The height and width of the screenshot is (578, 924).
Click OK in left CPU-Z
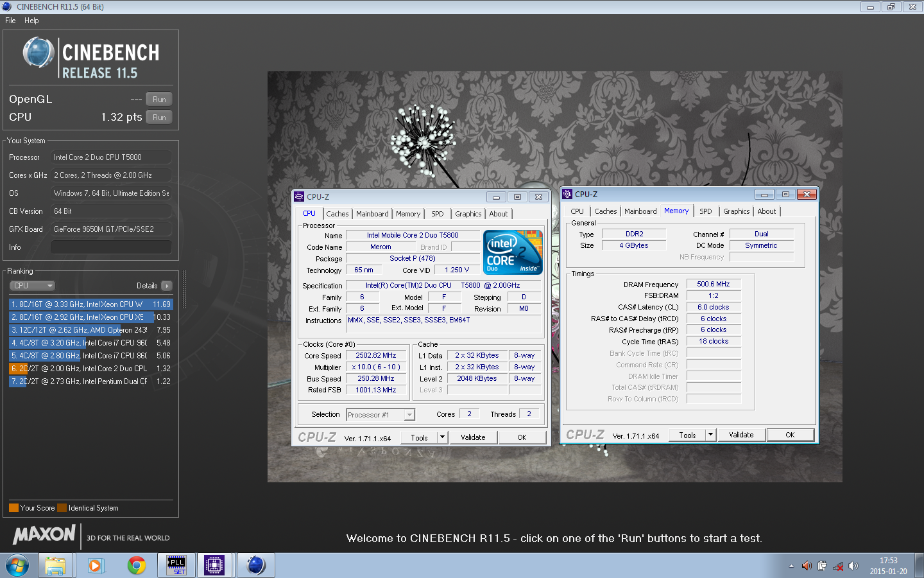(x=522, y=437)
